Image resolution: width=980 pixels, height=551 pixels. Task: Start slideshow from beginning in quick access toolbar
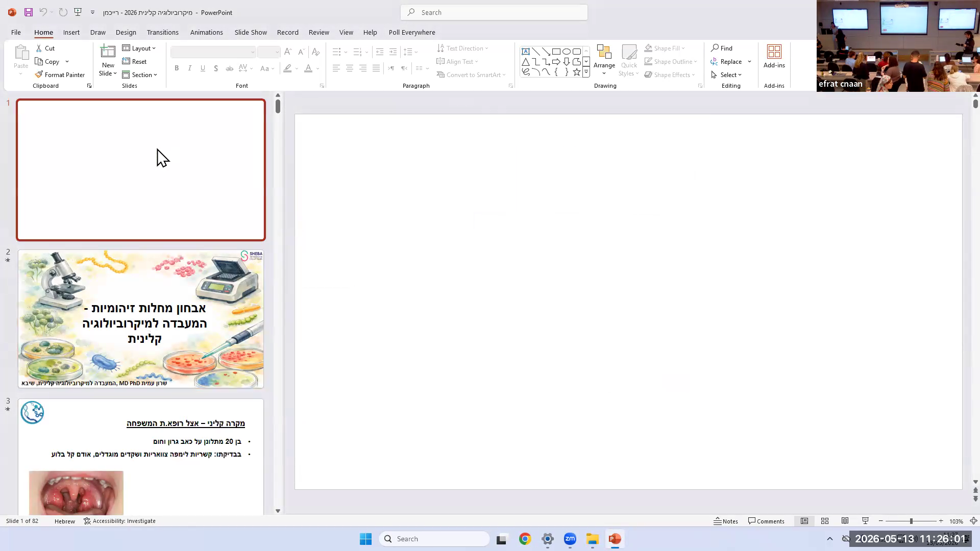78,12
